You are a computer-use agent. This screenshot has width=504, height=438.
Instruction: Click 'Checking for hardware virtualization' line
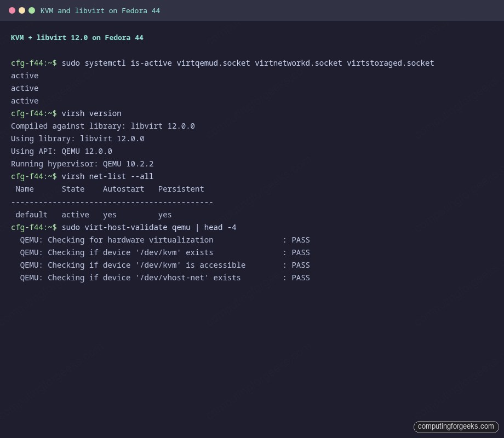click(x=165, y=240)
